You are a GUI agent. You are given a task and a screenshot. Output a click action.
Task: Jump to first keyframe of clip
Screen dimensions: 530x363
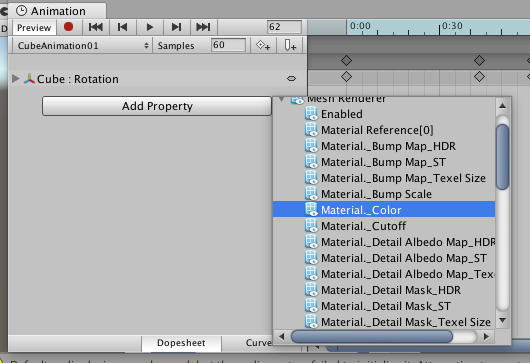click(96, 27)
